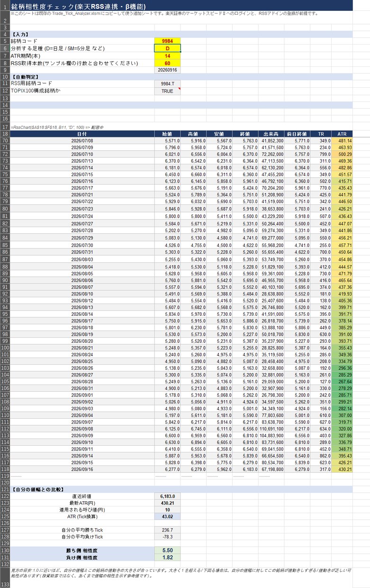Select the 終値 column header
Screen dimensions: 370x588
click(245, 134)
